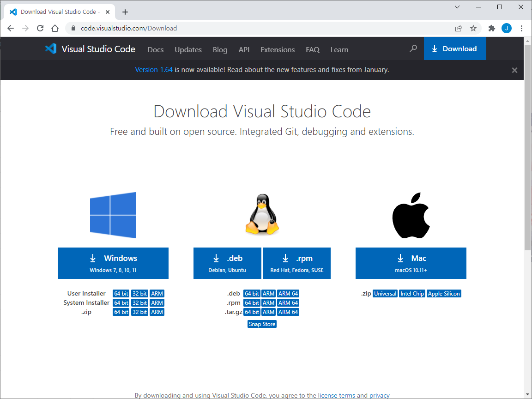Get the Windows .zip 64 bit build
The width and height of the screenshot is (532, 399).
point(121,312)
